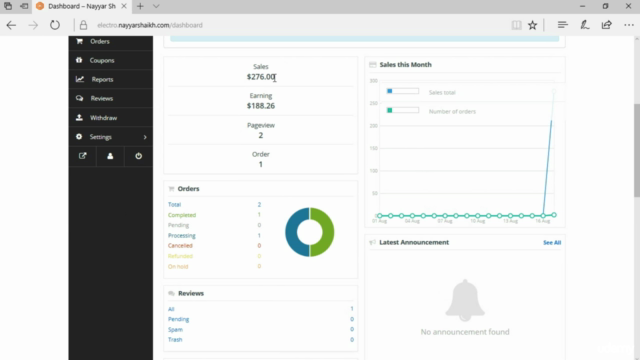Click See All announcements
Viewport: 640px width, 360px height.
coord(552,242)
